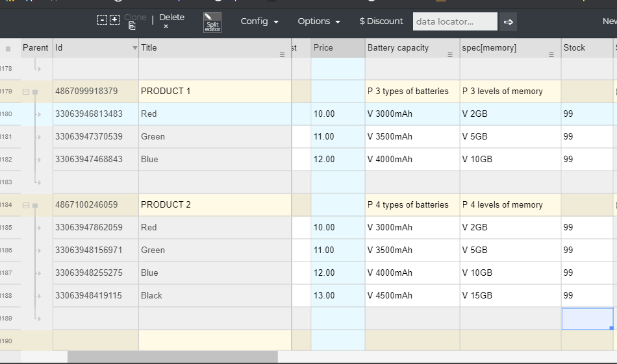Click the hamburger menu icon in header corner

click(x=8, y=49)
